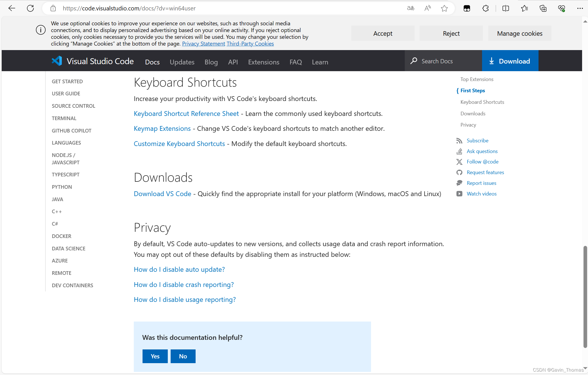Reload the current page
This screenshot has height=375, width=588.
coord(30,8)
